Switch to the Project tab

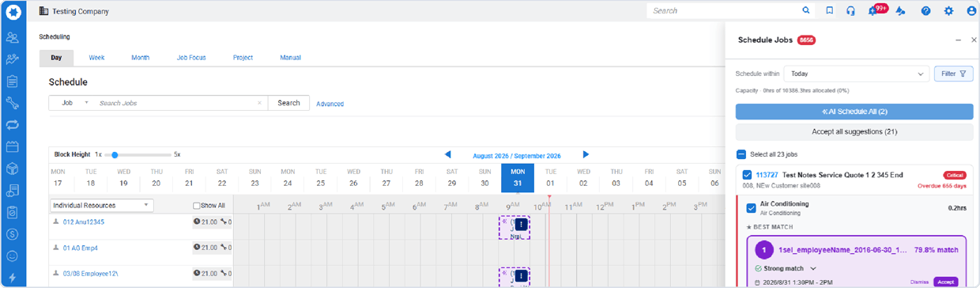pos(242,58)
